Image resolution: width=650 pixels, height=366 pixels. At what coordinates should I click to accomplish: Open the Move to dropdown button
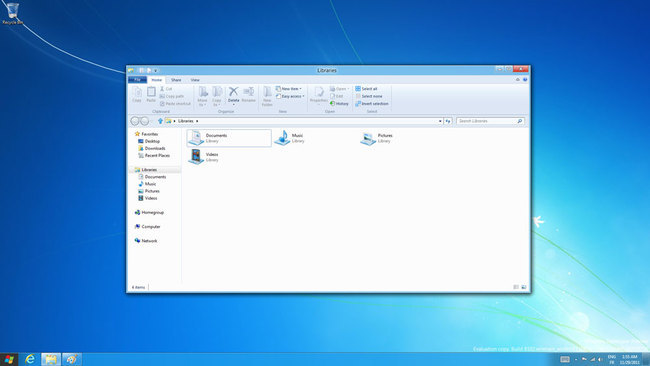point(202,97)
